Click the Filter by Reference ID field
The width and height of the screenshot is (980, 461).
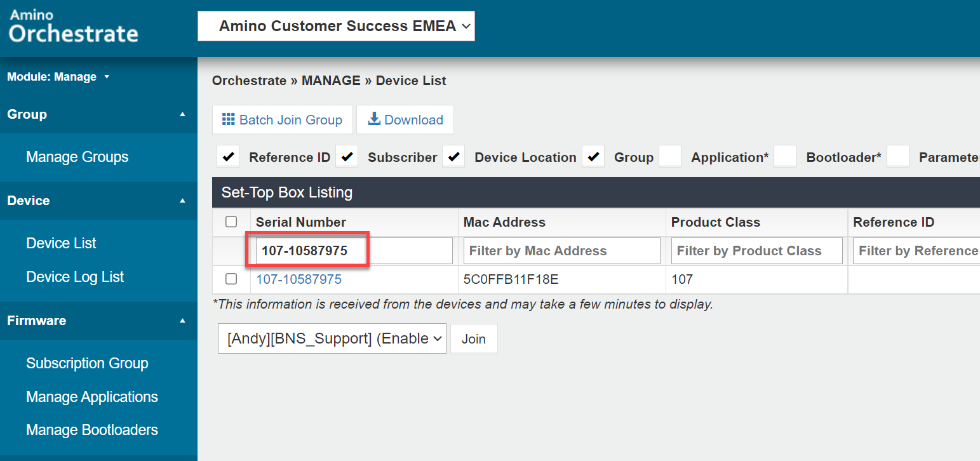coord(916,251)
